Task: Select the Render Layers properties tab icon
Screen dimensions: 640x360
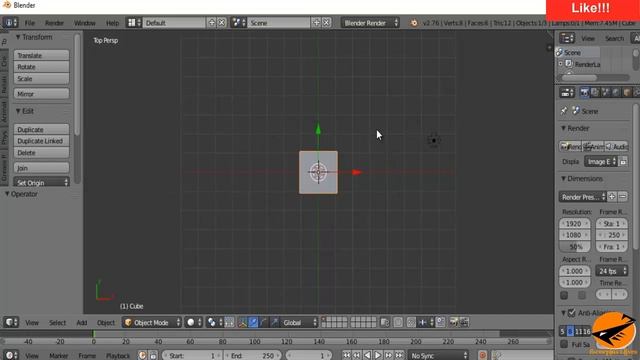Action: coord(595,93)
